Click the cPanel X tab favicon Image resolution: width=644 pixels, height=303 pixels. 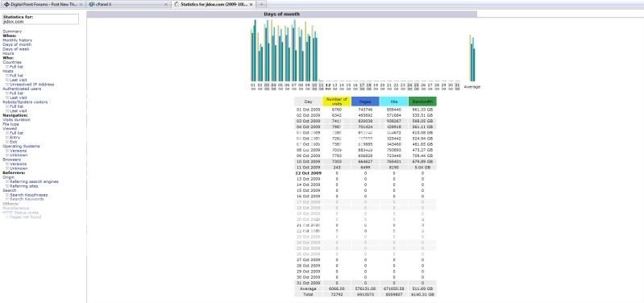point(92,4)
